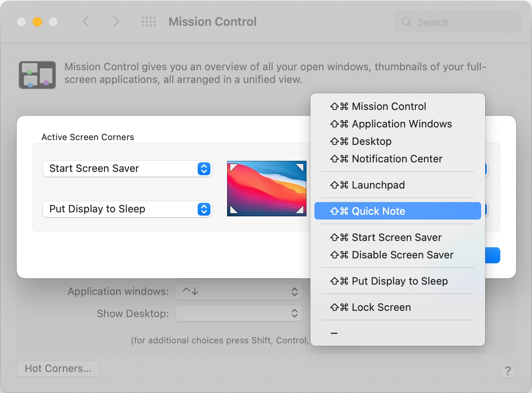Click the Mission Control pane icon
The image size is (532, 393).
click(x=37, y=75)
